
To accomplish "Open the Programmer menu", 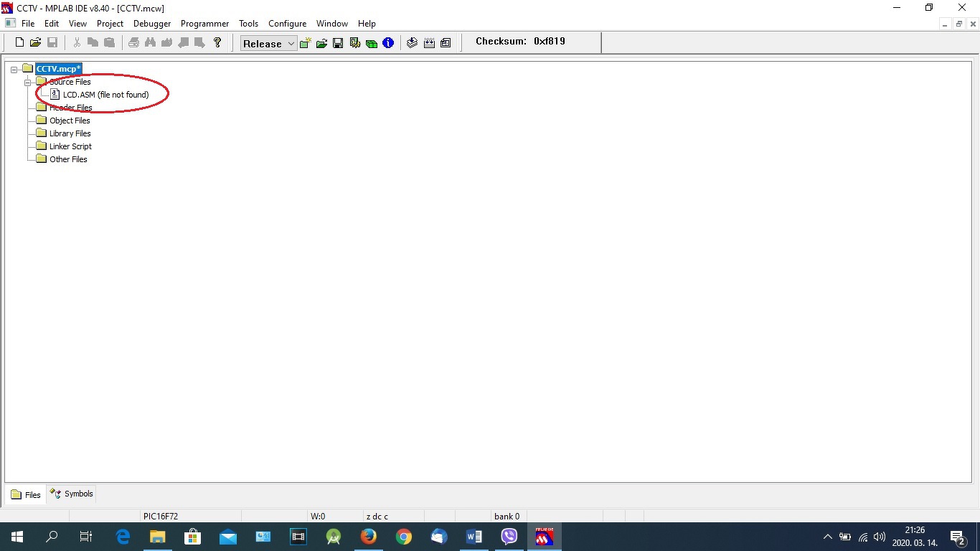I will pos(204,24).
